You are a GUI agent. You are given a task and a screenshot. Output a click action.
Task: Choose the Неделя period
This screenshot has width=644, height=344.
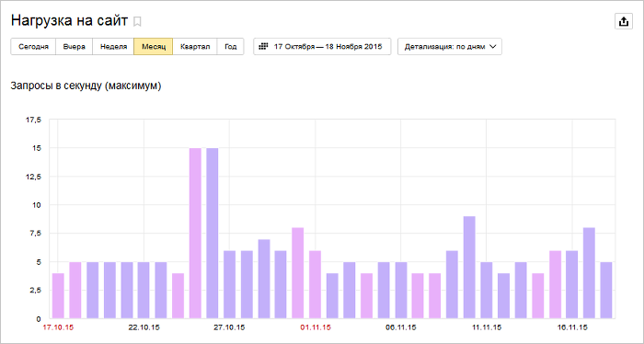pyautogui.click(x=113, y=46)
